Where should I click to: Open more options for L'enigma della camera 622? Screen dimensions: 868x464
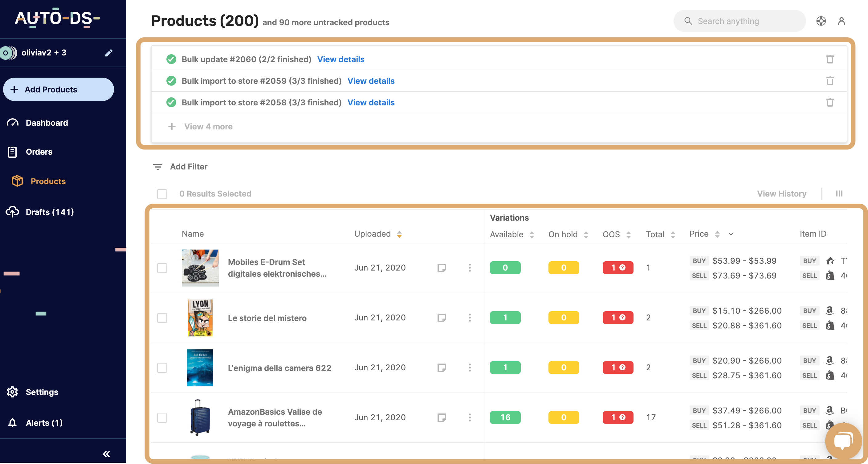(x=470, y=368)
